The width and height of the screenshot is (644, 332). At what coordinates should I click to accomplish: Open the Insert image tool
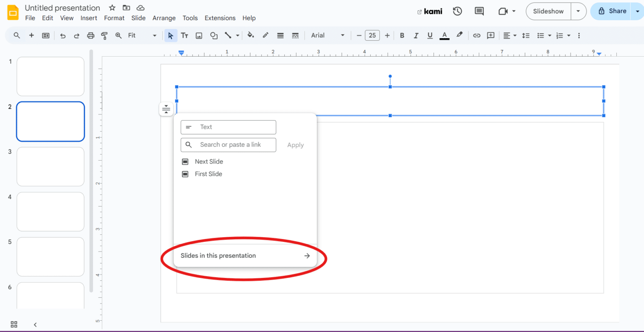click(x=199, y=35)
